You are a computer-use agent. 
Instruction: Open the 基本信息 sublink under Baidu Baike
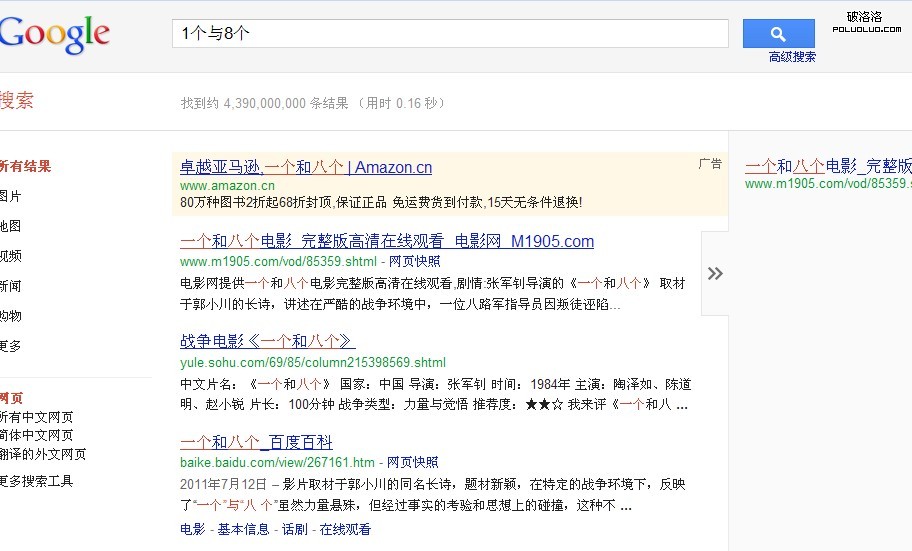[243, 529]
